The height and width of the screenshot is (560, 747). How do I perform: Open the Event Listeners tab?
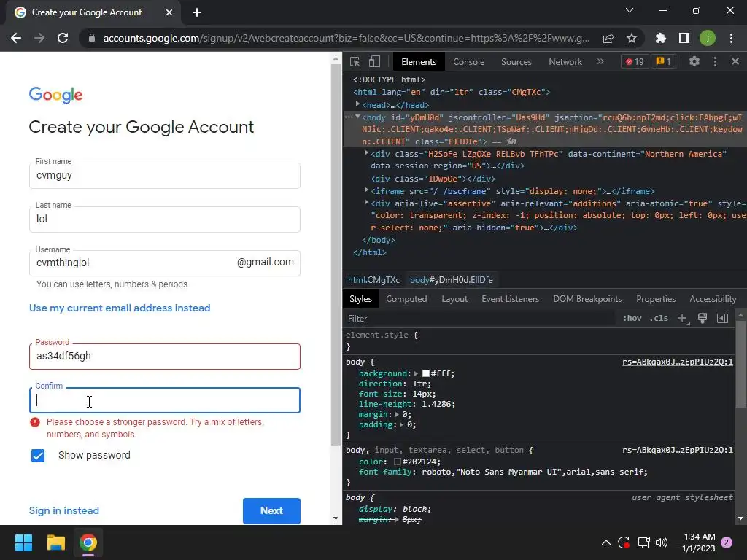tap(510, 299)
